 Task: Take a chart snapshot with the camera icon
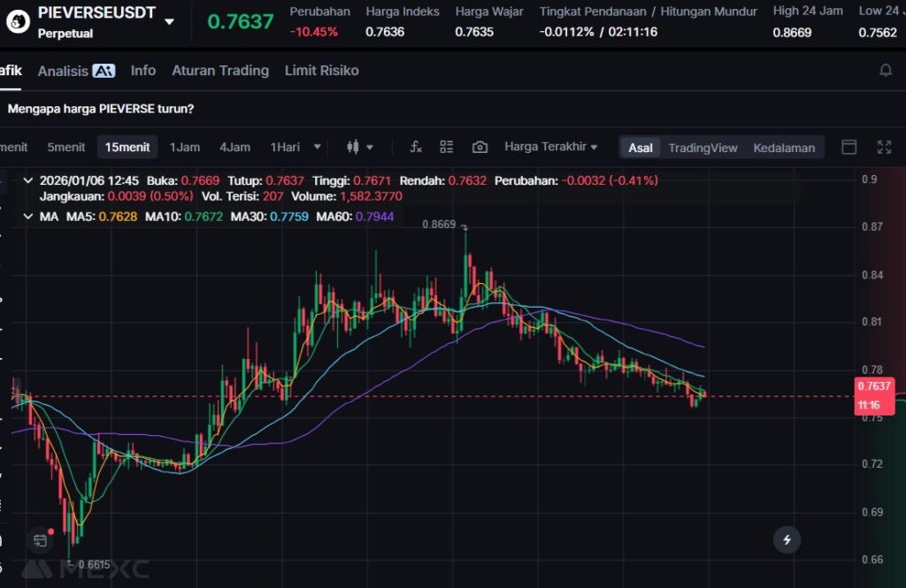coord(480,147)
